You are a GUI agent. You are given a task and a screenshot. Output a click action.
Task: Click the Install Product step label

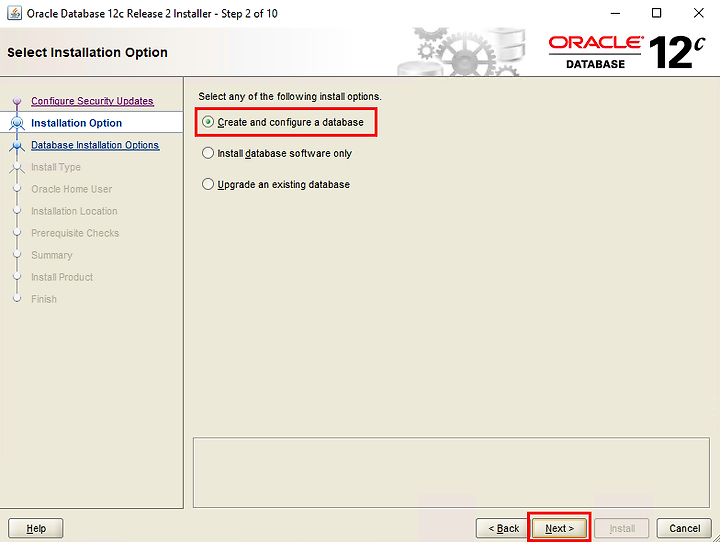(x=62, y=277)
